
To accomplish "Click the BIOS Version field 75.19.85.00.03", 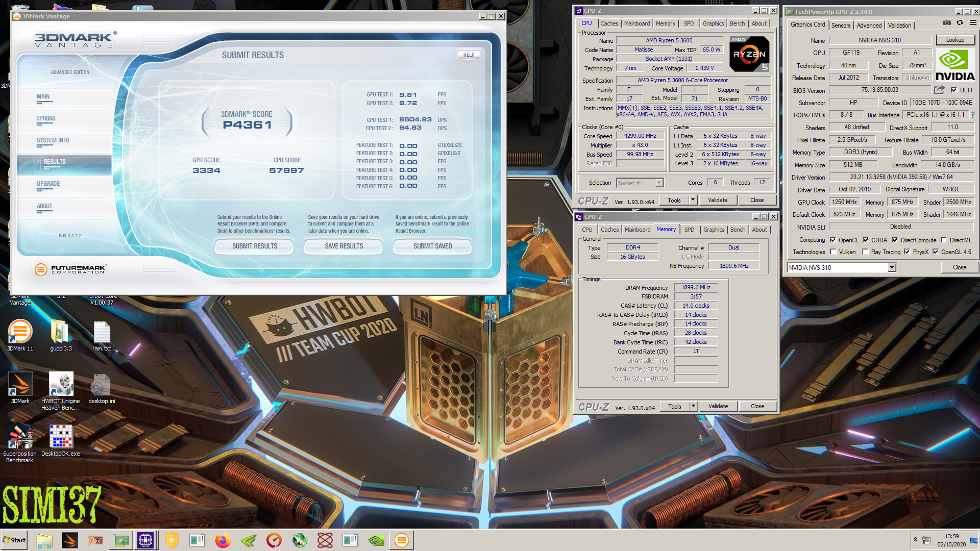I will point(879,90).
